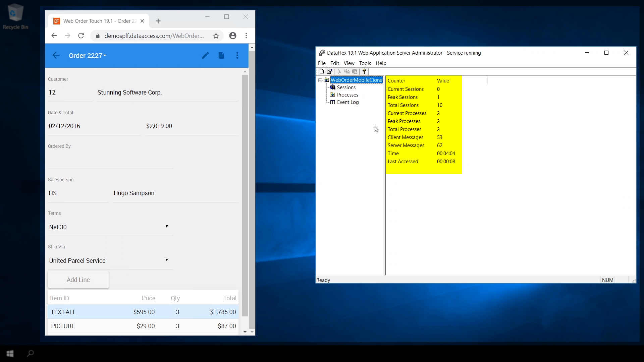Image resolution: width=644 pixels, height=362 pixels.
Task: Click the Add Line button
Action: (x=78, y=280)
